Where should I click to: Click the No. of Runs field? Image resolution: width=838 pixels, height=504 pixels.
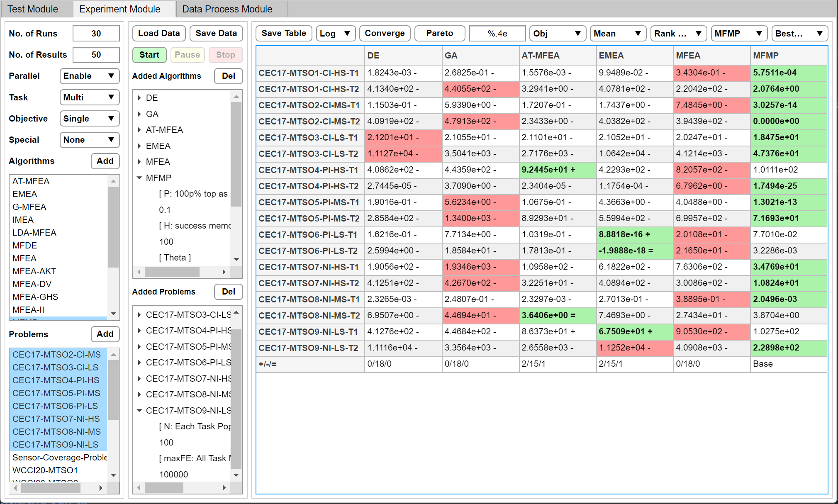click(96, 34)
